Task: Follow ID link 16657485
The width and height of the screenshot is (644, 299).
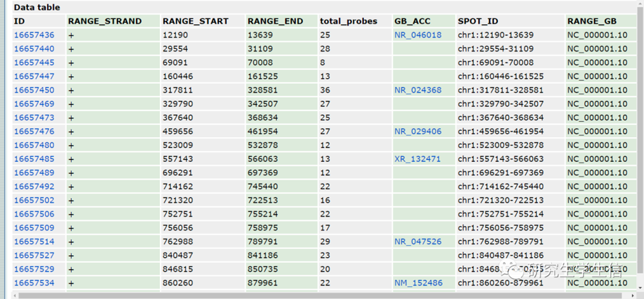Action: [34, 159]
